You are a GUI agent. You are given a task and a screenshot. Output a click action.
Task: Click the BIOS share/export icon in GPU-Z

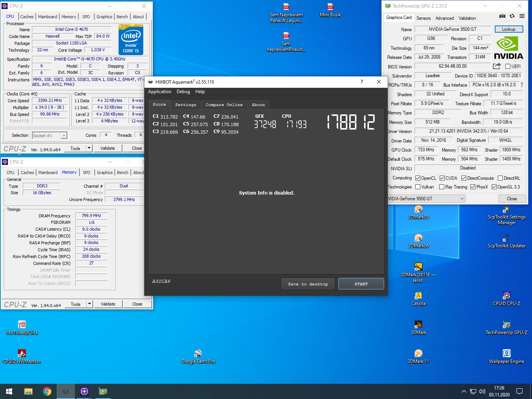(497, 66)
